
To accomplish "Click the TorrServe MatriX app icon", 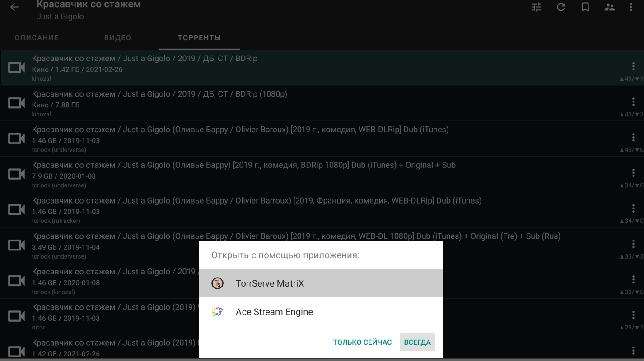I will point(218,283).
